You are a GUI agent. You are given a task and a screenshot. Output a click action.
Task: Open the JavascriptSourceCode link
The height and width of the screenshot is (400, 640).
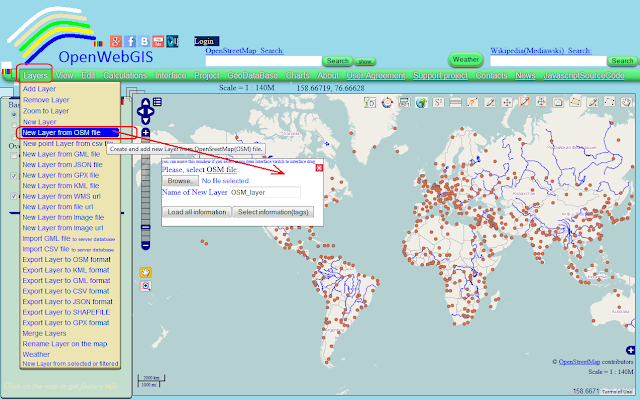pos(584,76)
